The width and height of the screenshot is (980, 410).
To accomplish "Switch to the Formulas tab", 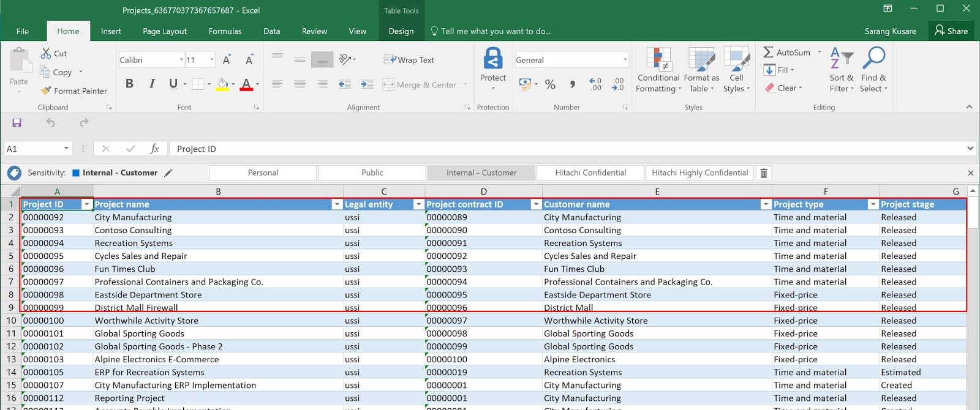I will tap(225, 31).
